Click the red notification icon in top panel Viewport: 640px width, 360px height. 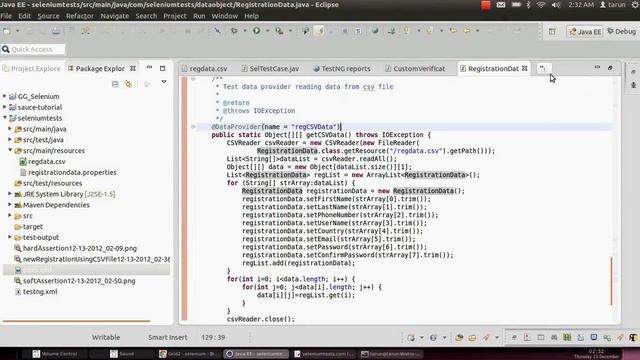pos(486,5)
